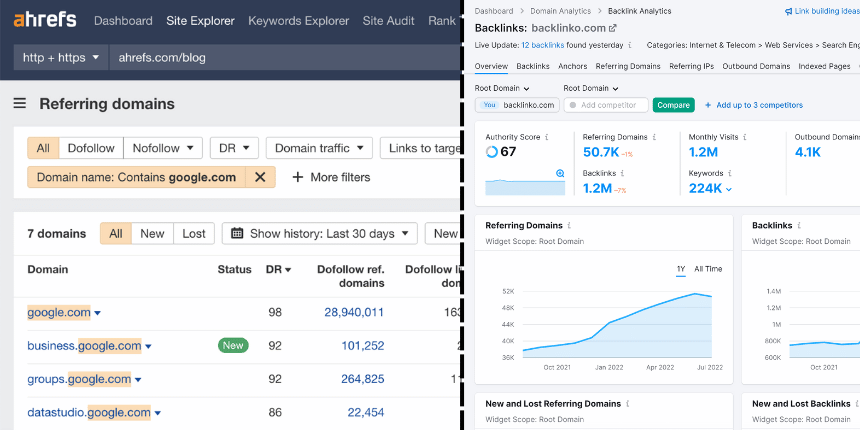Click info icon beside Authority Score
The image size is (860, 430).
coord(547,137)
